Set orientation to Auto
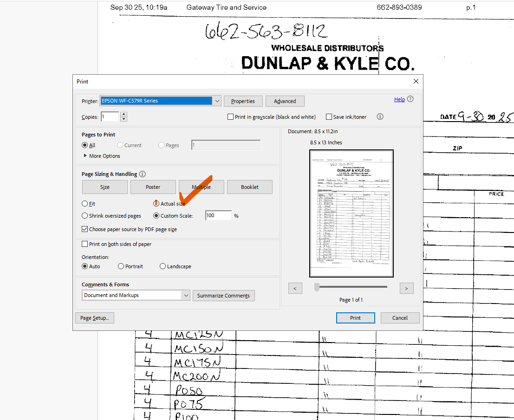The height and width of the screenshot is (420, 514). [x=85, y=266]
